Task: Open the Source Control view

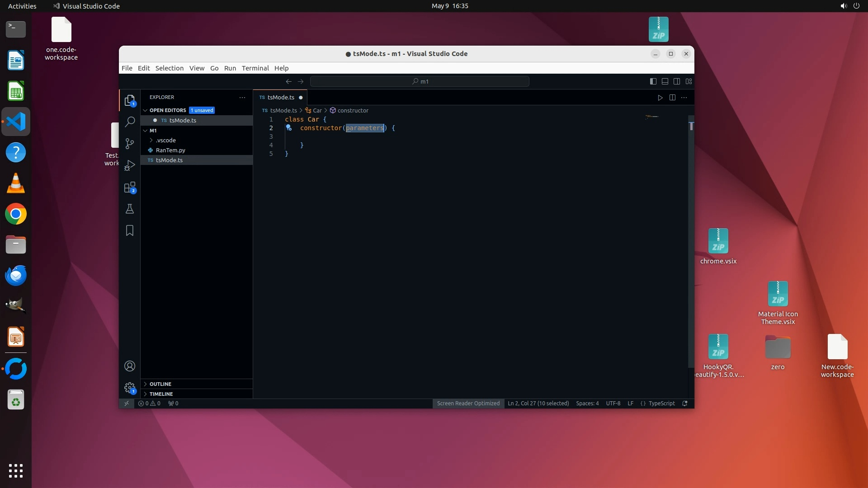Action: [130, 143]
